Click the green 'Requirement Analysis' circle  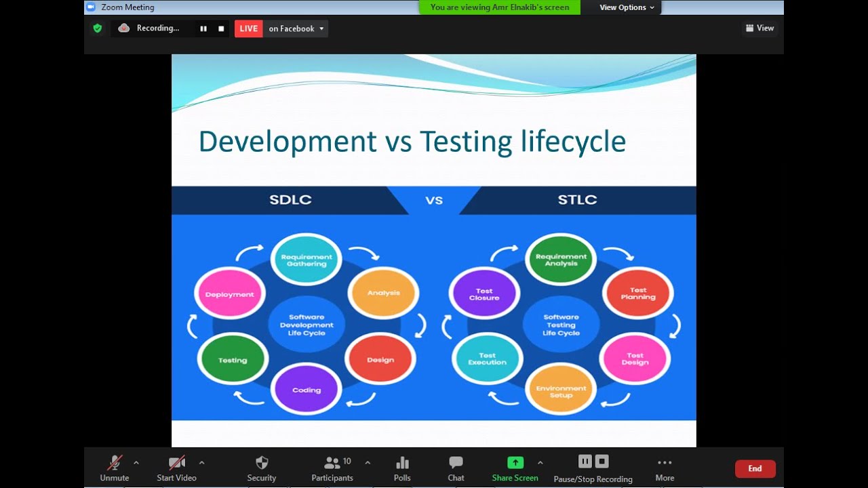click(561, 260)
